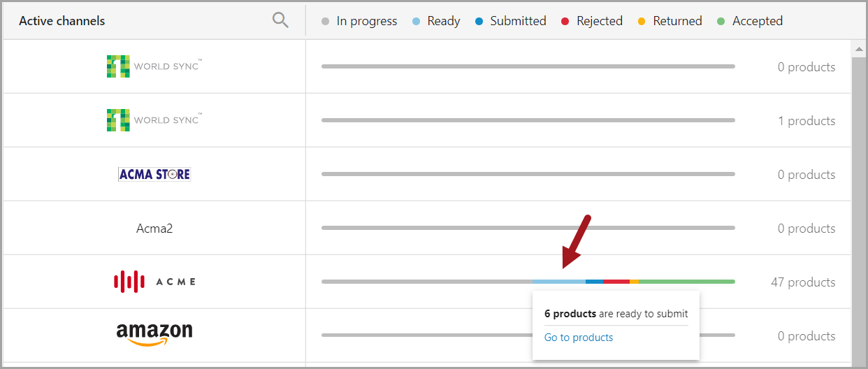The height and width of the screenshot is (369, 868).
Task: Click the 47 products count for ACME
Action: point(803,282)
